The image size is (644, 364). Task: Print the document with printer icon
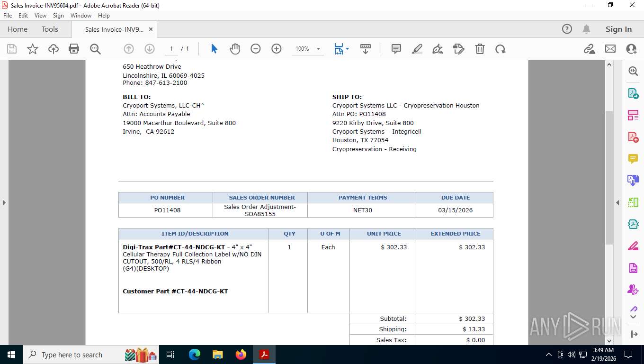coord(74,49)
